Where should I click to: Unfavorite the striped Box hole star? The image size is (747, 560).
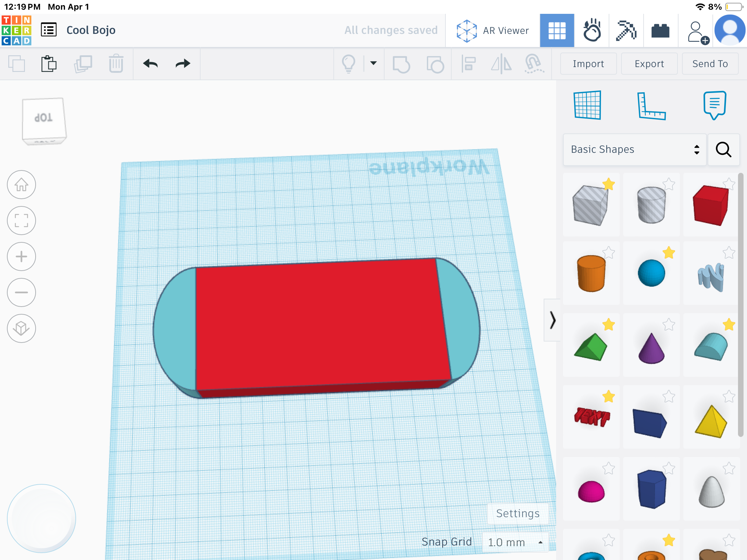(609, 184)
